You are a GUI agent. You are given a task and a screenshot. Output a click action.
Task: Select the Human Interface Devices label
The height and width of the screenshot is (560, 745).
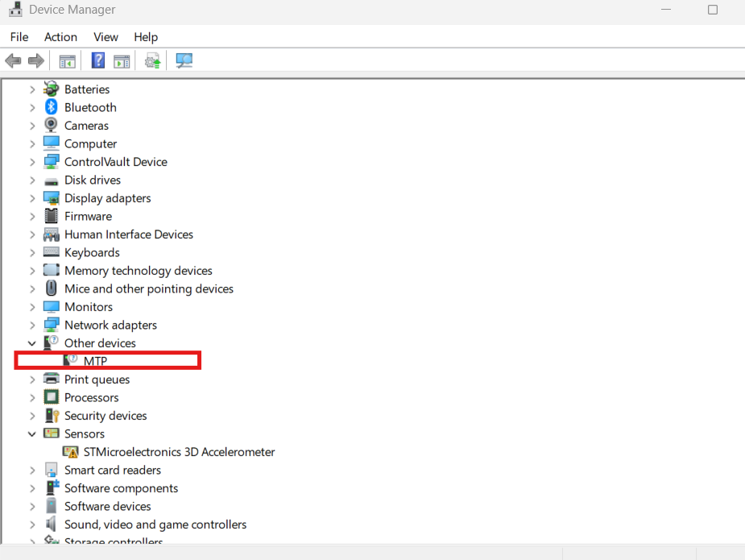[129, 234]
